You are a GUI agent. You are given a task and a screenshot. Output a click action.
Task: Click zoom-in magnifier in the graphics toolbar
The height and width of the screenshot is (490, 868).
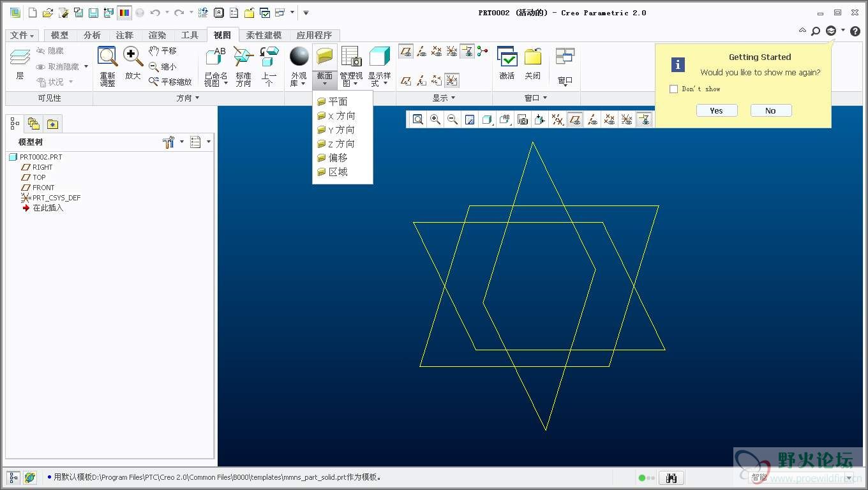(435, 119)
